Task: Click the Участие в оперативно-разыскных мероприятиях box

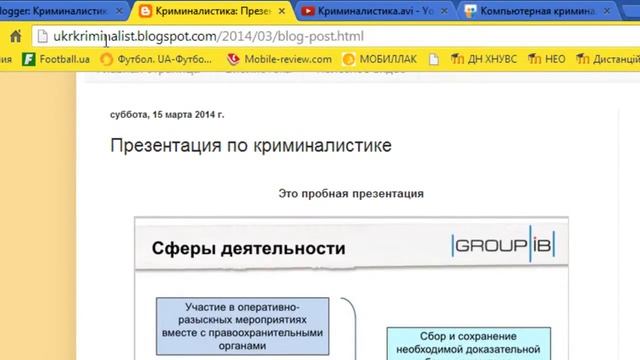Action: [242, 326]
